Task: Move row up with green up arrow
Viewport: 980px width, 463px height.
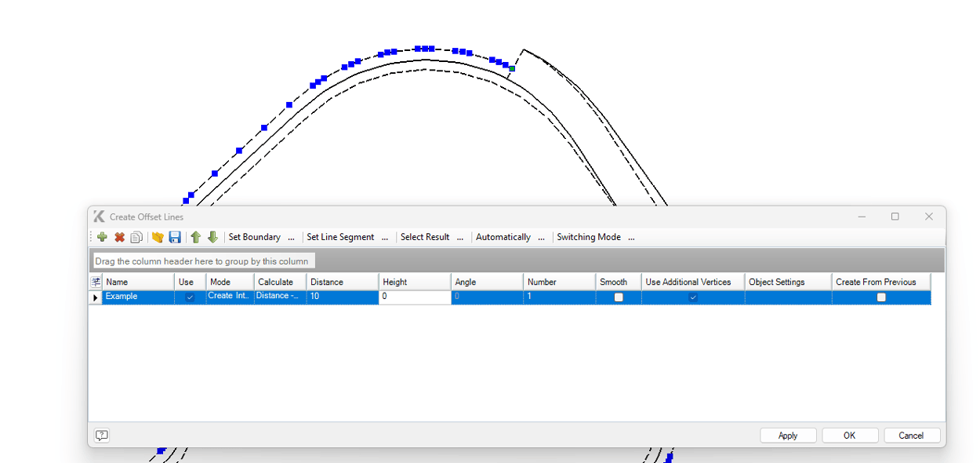Action: [x=196, y=237]
